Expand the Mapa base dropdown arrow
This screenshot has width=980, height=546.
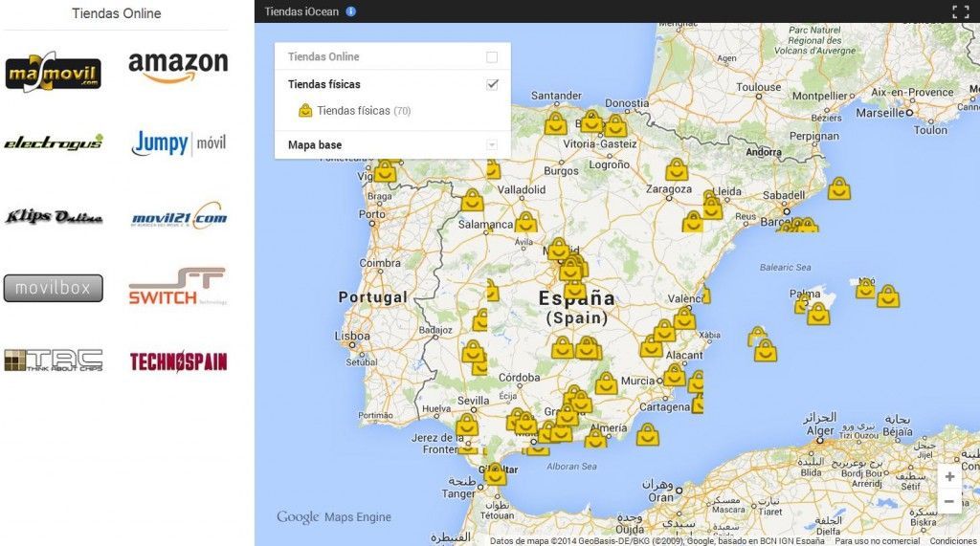[x=492, y=145]
